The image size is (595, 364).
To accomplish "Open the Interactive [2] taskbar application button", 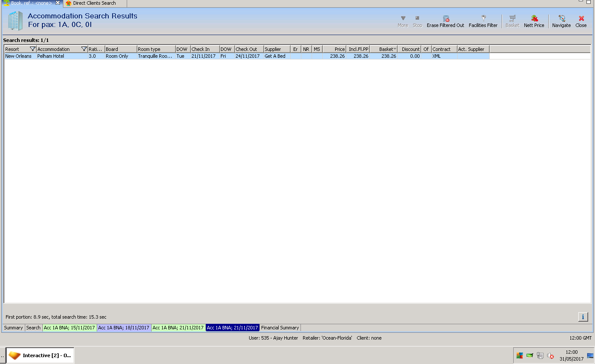I will click(41, 355).
